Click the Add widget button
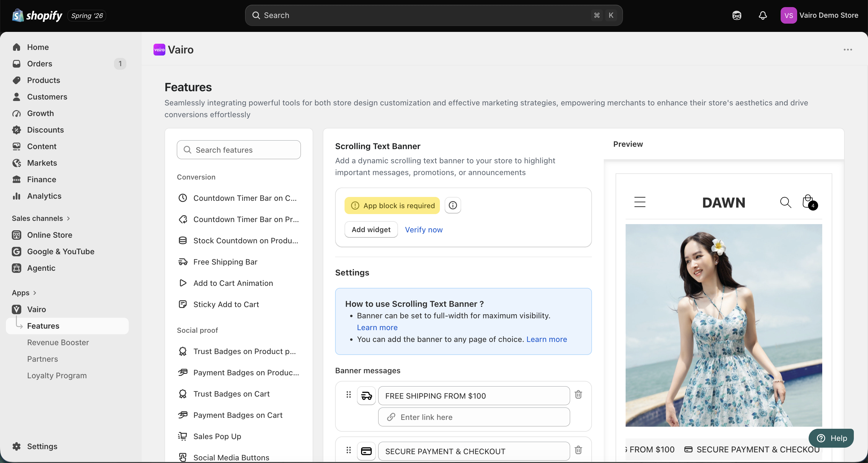868x463 pixels. click(371, 229)
